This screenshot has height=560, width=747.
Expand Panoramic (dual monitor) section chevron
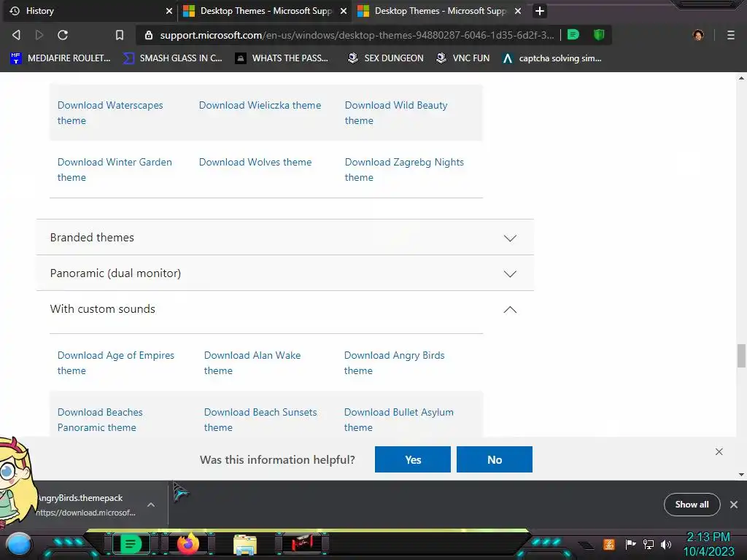pos(510,273)
